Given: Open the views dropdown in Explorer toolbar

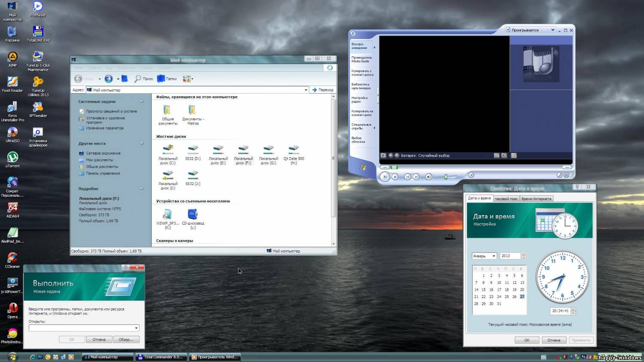Looking at the screenshot, I should click(192, 79).
